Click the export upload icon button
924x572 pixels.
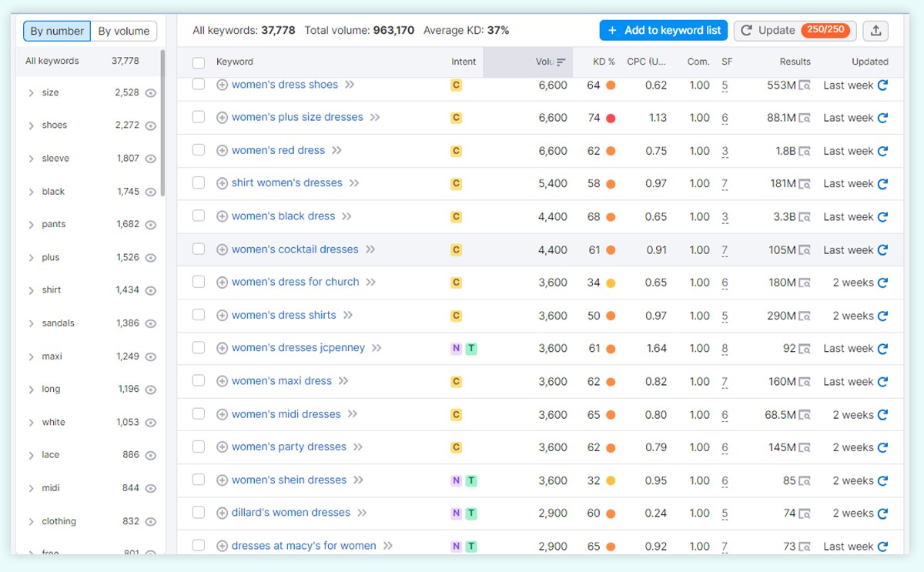coord(875,31)
